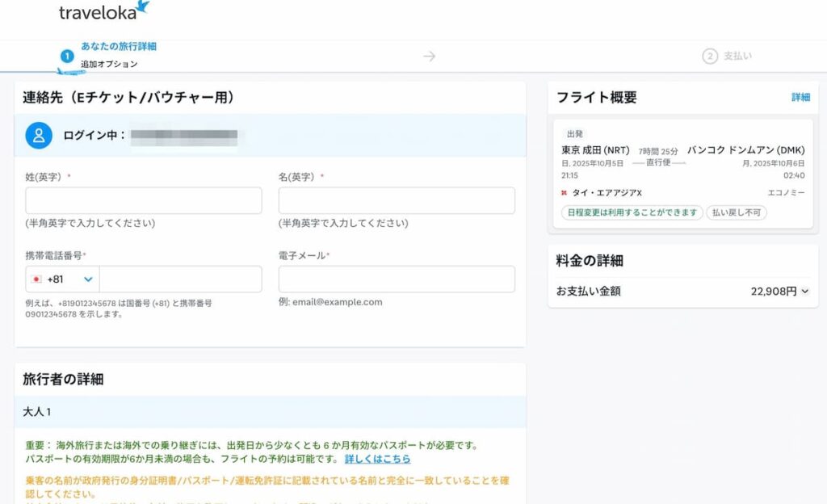The width and height of the screenshot is (827, 504).
Task: Click the 大人 1 traveler header
Action: [x=270, y=412]
